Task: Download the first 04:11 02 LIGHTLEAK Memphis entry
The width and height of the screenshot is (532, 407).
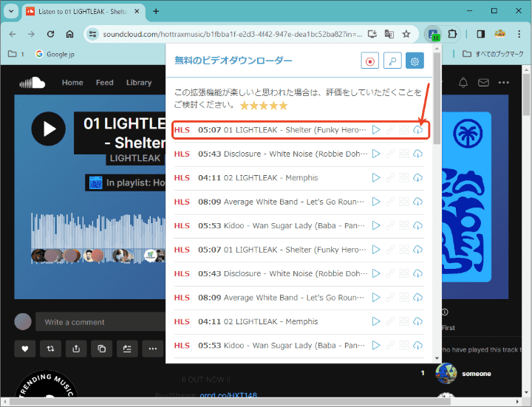Action: (417, 178)
